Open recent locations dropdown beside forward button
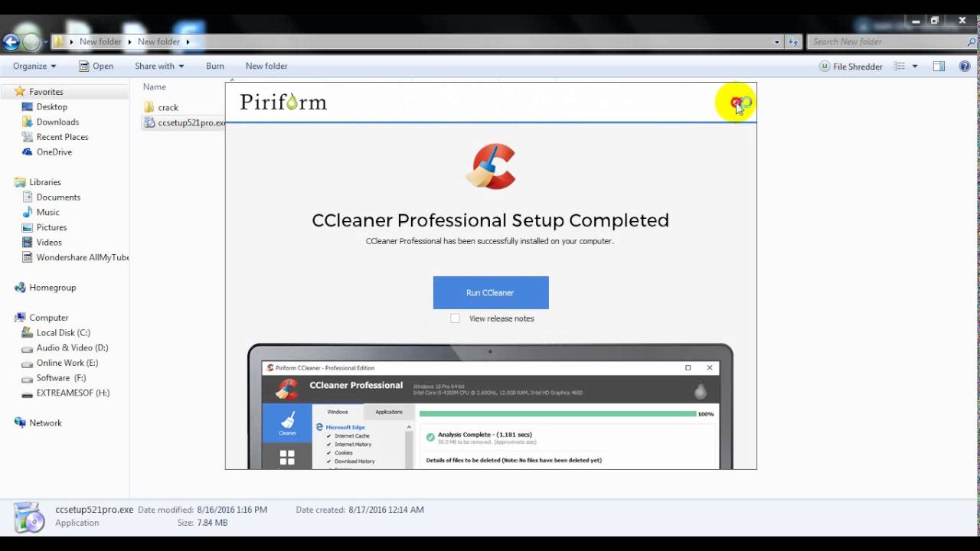 [45, 42]
